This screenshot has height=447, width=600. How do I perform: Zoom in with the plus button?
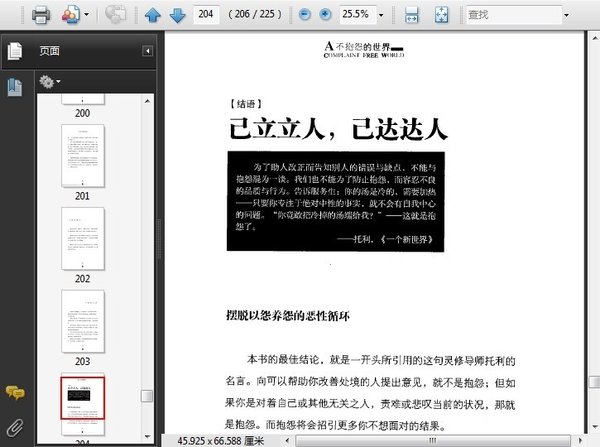(x=324, y=15)
